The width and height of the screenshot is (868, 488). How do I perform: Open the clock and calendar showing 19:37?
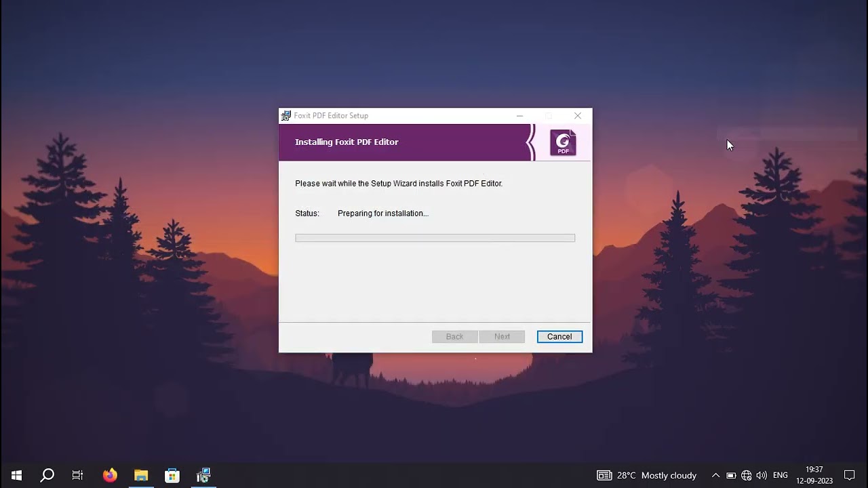click(x=814, y=475)
